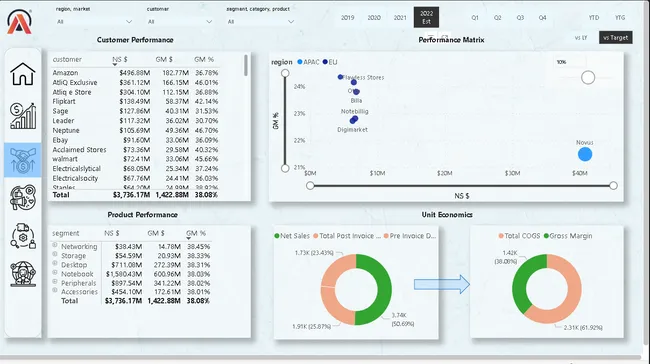Open the region, market dropdown
This screenshot has width=650, height=364.
coord(94,22)
